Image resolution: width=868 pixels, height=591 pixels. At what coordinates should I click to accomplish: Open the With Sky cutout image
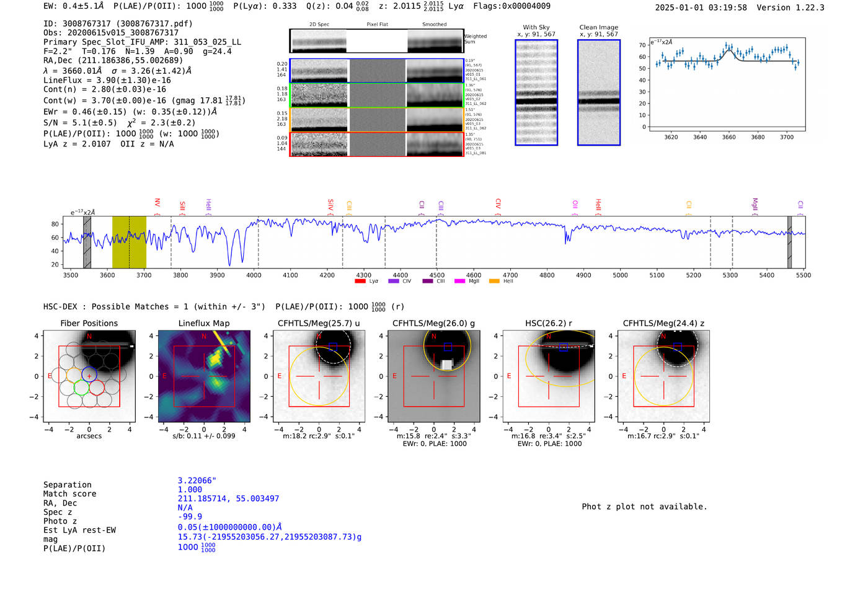pyautogui.click(x=536, y=92)
